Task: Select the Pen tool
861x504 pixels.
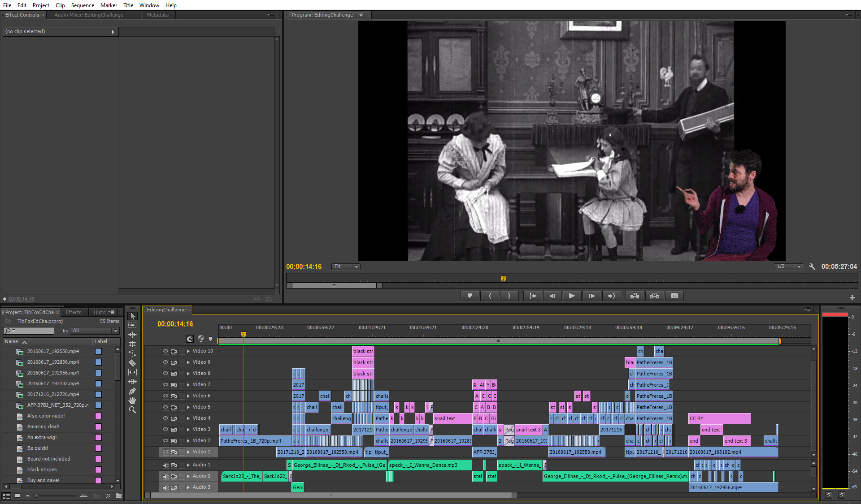Action: [132, 391]
